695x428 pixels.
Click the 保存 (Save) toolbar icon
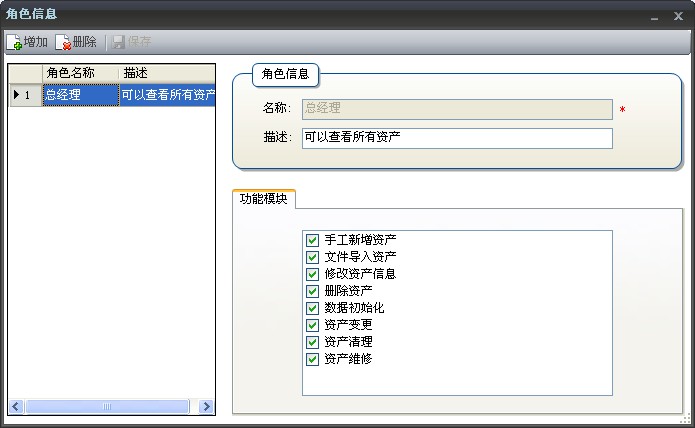(x=118, y=42)
